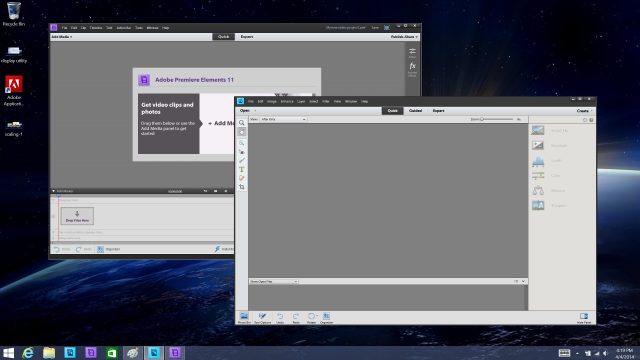
Task: Click the Organizer button in Photoshop Elements
Action: [327, 318]
